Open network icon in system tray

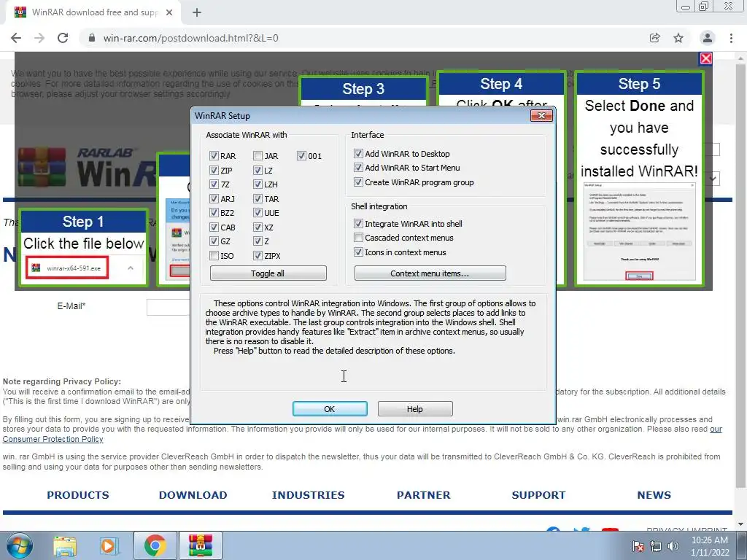(x=656, y=546)
